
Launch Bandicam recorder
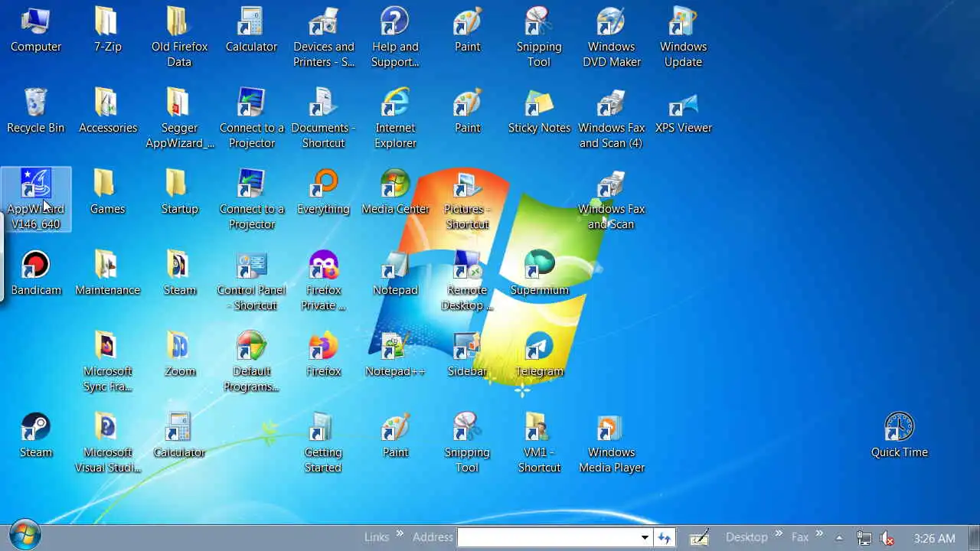[36, 274]
